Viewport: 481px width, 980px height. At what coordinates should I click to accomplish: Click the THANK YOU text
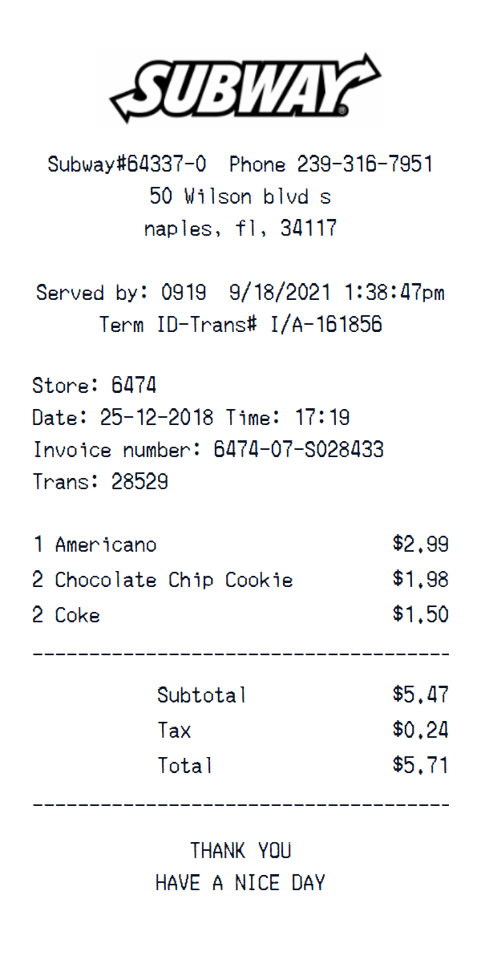240,850
